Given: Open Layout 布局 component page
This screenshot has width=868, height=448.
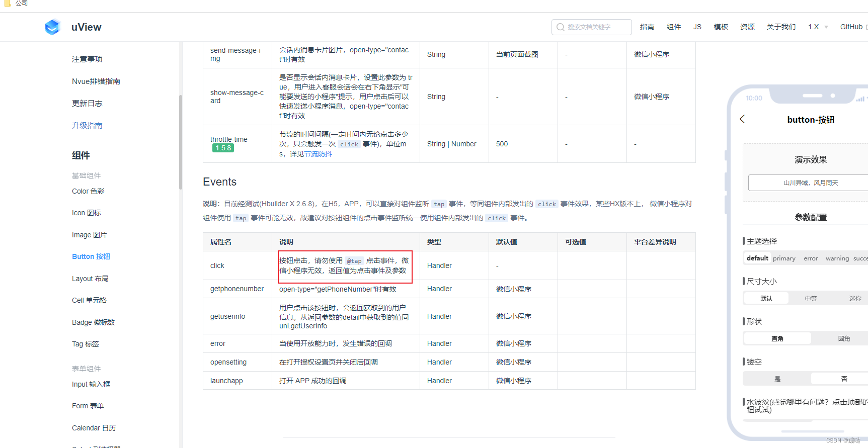Looking at the screenshot, I should coord(90,279).
